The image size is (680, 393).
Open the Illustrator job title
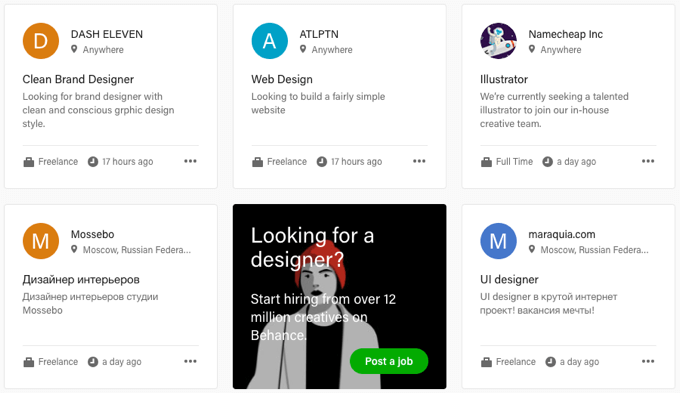504,79
